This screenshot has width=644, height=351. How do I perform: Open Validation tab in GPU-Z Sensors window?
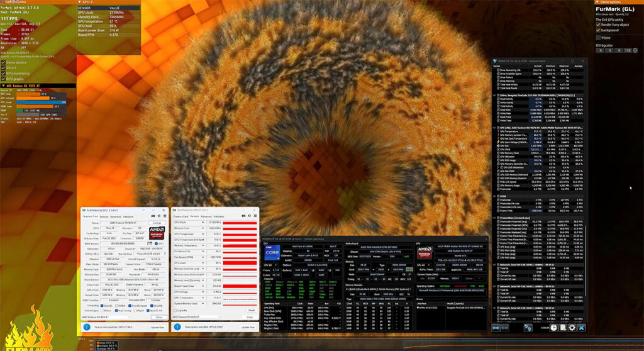coord(219,216)
